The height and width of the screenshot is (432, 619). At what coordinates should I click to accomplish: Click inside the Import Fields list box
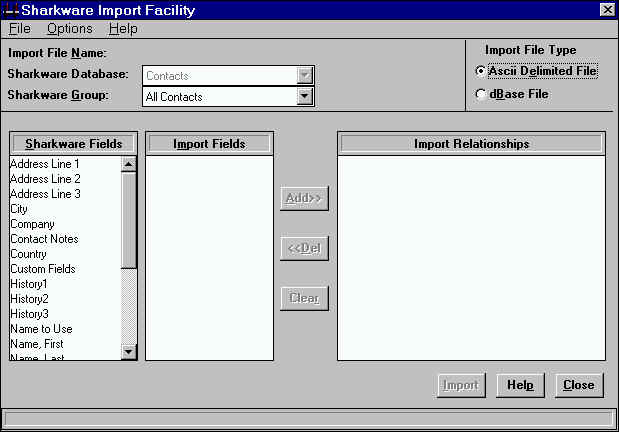tap(209, 257)
